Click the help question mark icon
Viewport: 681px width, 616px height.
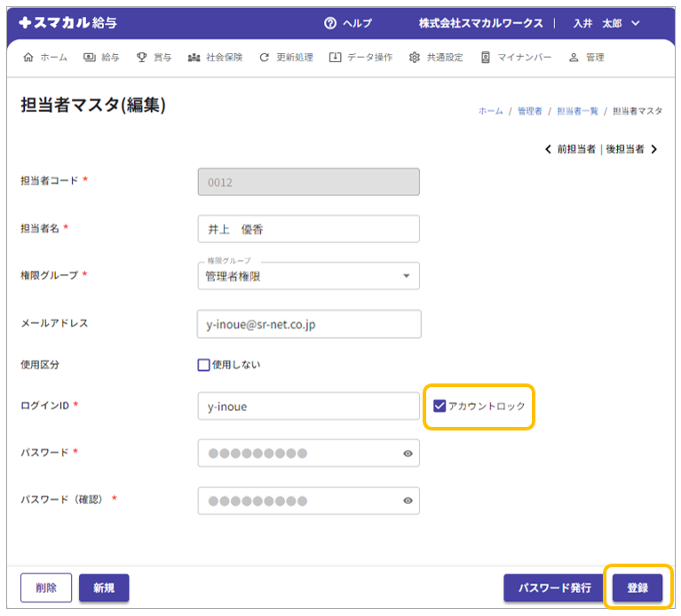click(330, 23)
